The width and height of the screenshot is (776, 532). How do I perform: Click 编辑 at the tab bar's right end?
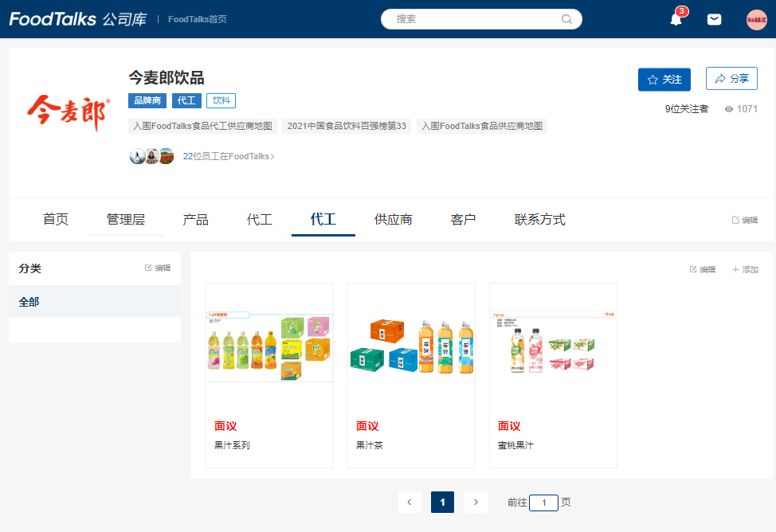[745, 220]
